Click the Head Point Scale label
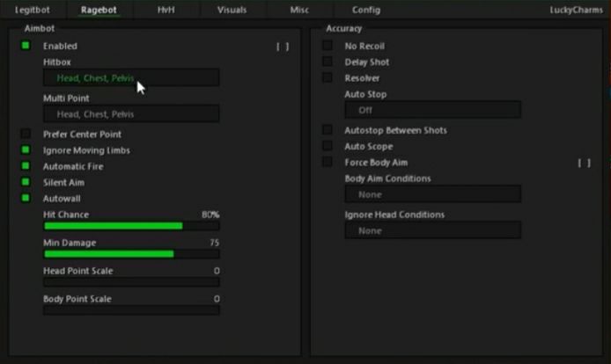 (78, 271)
